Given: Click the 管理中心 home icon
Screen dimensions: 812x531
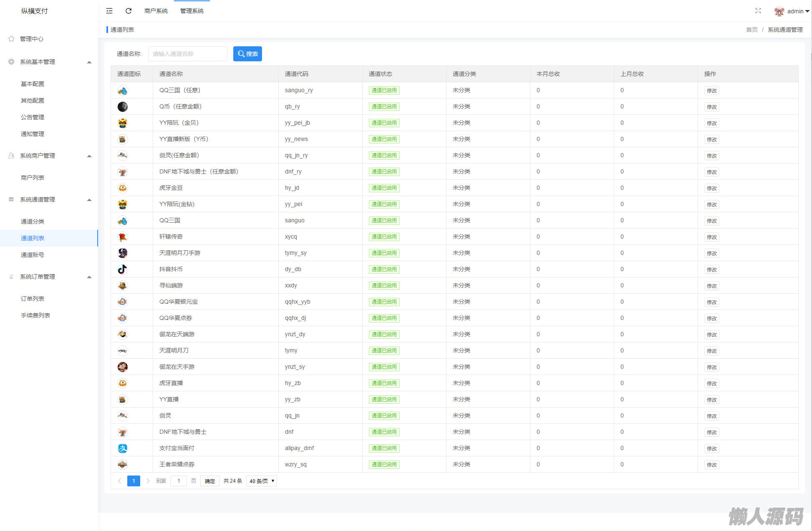Looking at the screenshot, I should [x=11, y=39].
